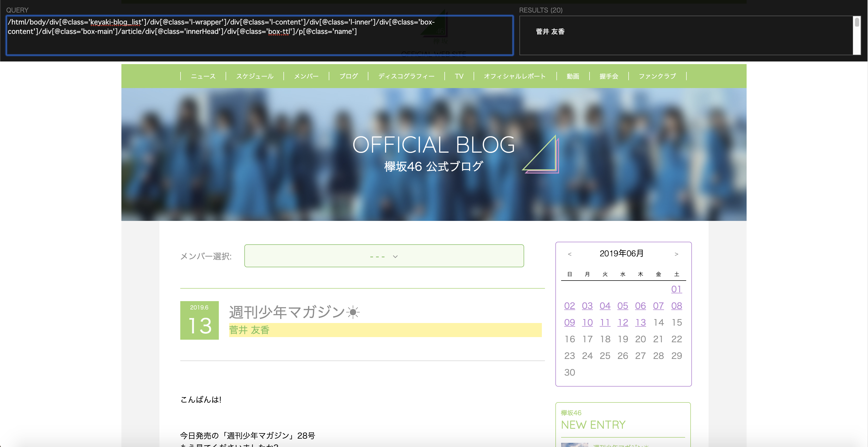Select calendar date 04

(x=605, y=306)
